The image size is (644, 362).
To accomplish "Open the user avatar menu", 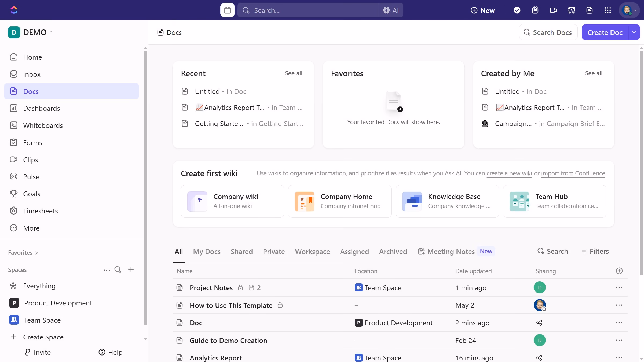I will click(x=629, y=10).
